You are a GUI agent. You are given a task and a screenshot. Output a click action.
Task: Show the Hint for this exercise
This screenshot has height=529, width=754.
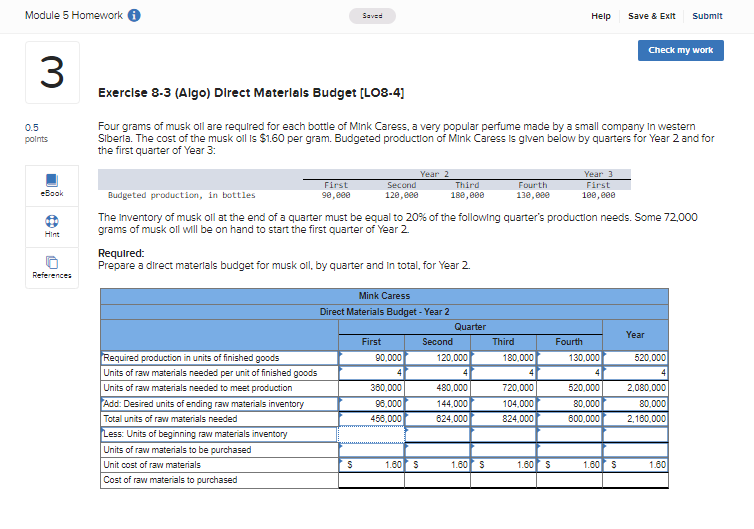[x=52, y=227]
